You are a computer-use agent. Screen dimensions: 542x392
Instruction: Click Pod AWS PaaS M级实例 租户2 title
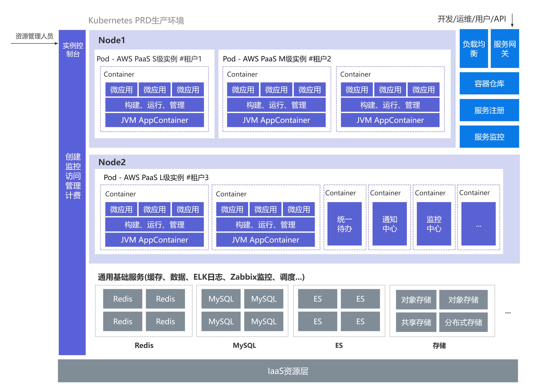coord(277,59)
